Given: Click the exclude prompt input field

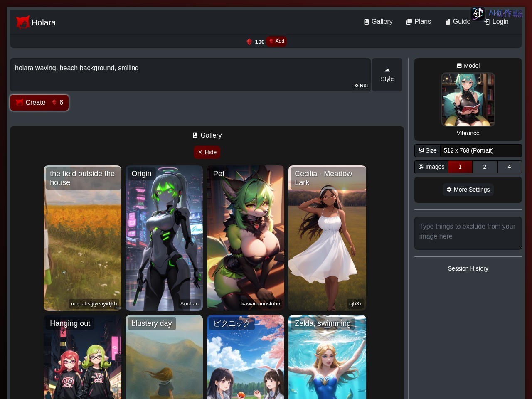Looking at the screenshot, I should [468, 233].
